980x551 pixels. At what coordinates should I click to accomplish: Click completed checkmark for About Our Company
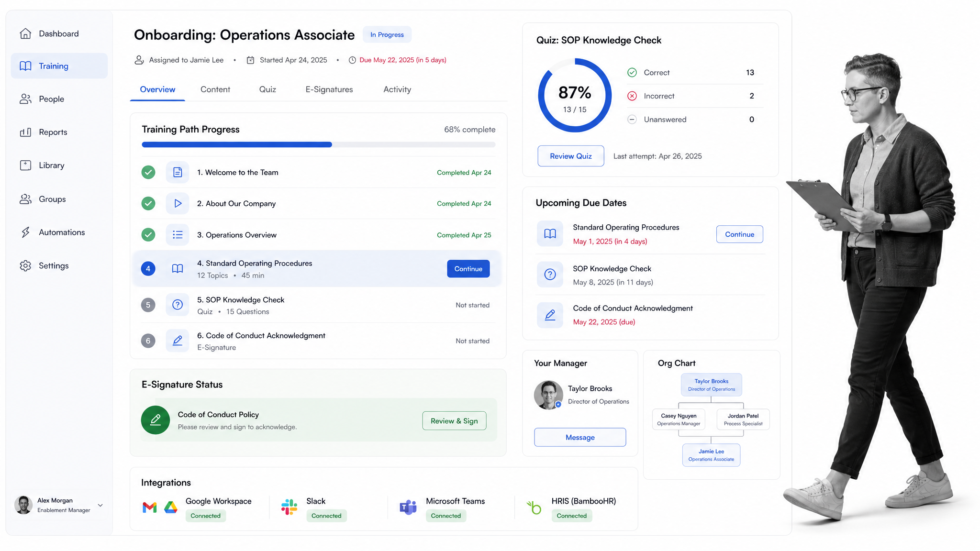click(x=148, y=203)
